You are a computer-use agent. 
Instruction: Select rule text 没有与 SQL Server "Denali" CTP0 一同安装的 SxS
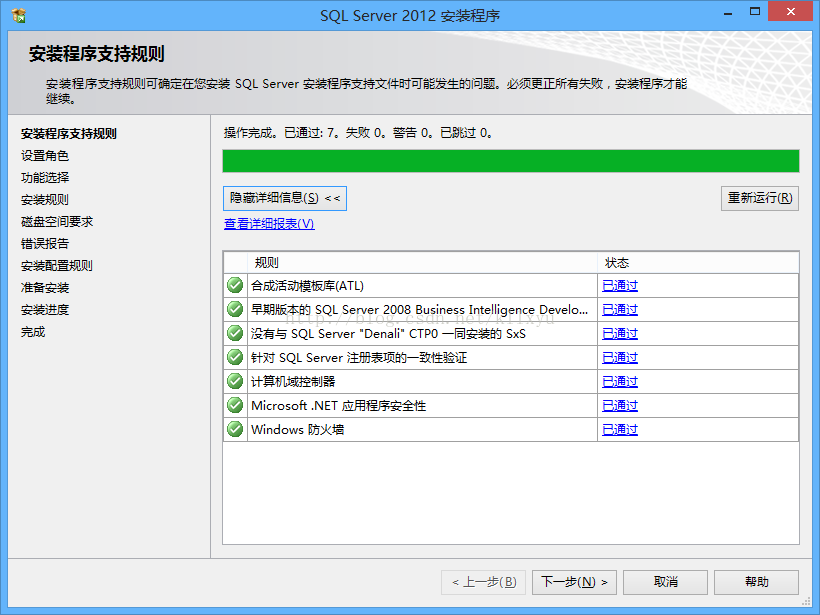(x=388, y=334)
